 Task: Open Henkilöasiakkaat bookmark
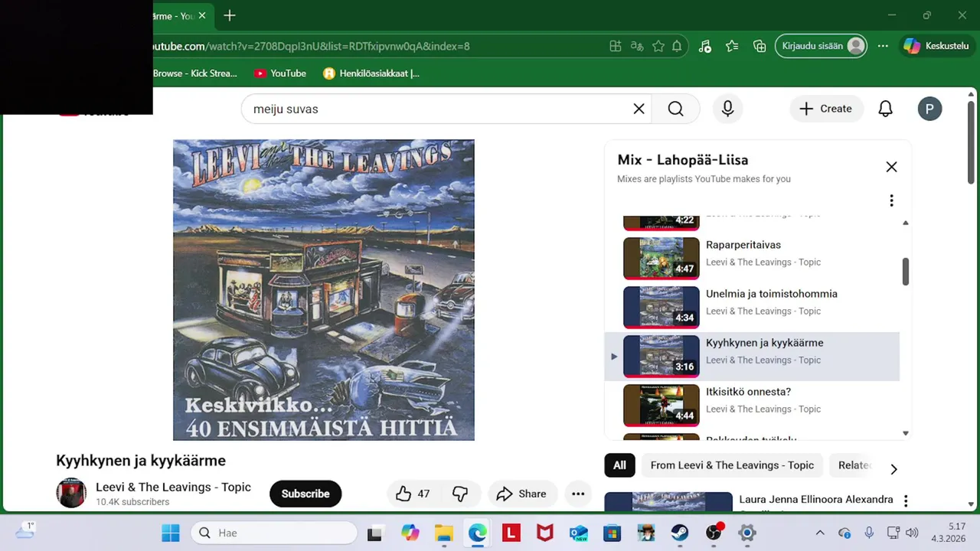371,73
